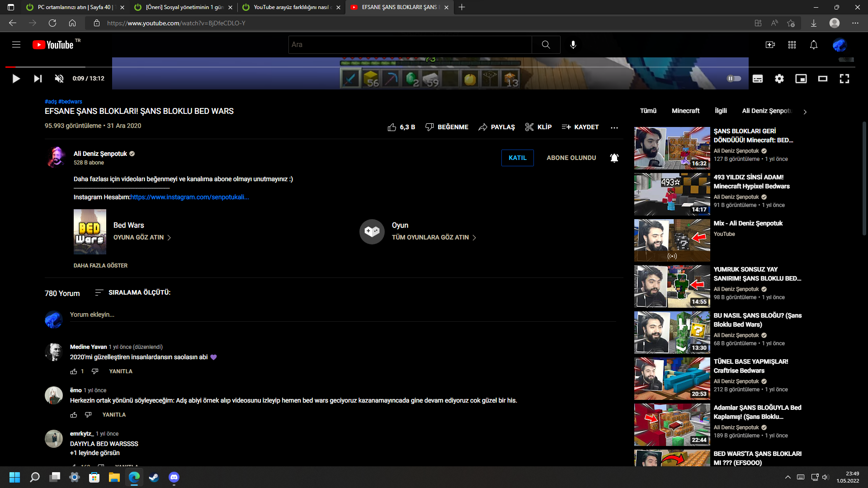Screen dimensions: 868x488
Task: Expand description with Daha Fazla Göster
Action: tap(100, 266)
